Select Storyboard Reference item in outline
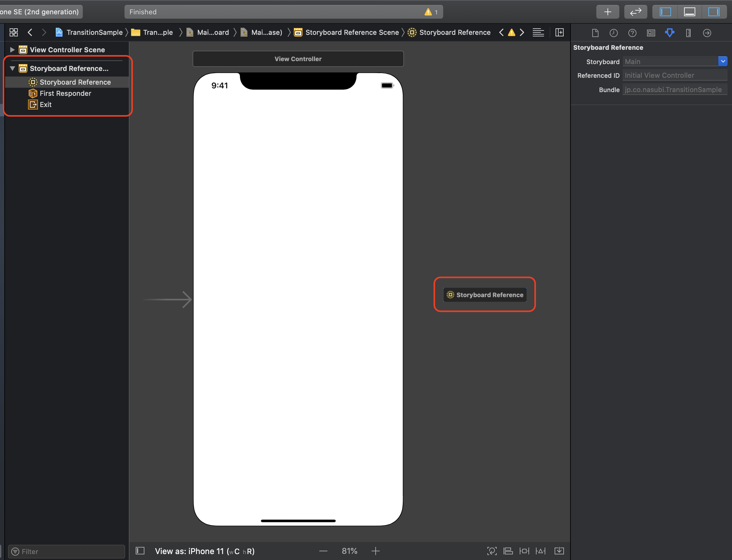This screenshot has width=732, height=560. coord(67,82)
